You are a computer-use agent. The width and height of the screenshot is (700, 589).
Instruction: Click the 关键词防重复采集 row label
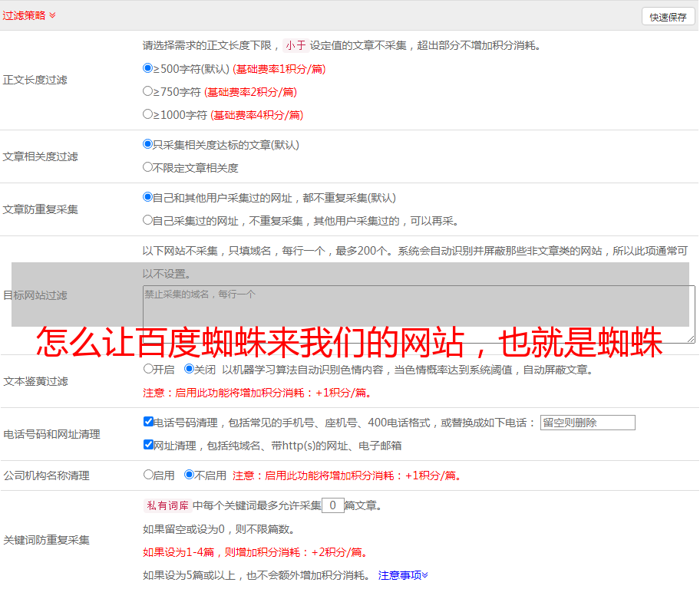click(x=46, y=540)
